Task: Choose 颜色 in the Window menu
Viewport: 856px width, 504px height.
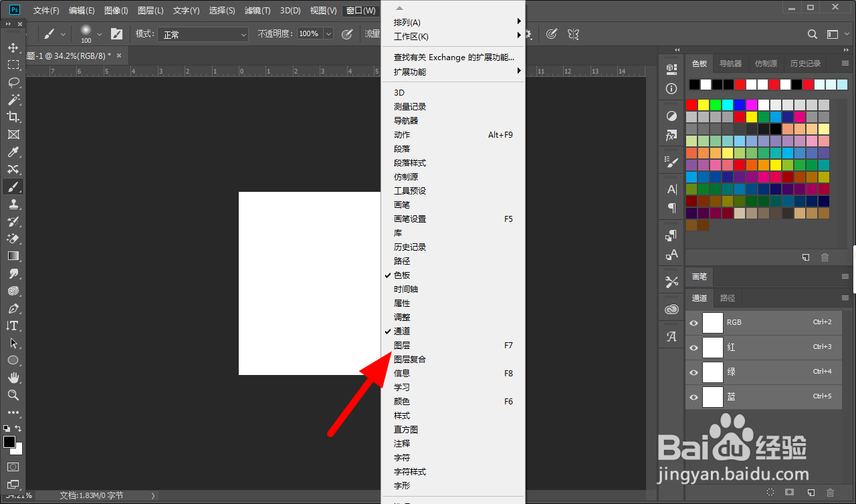Action: tap(453, 402)
